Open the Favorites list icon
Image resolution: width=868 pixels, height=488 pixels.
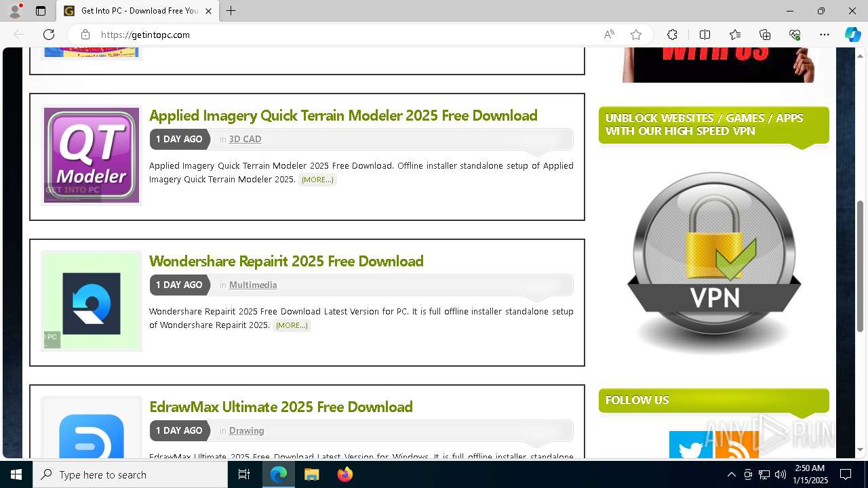[735, 35]
